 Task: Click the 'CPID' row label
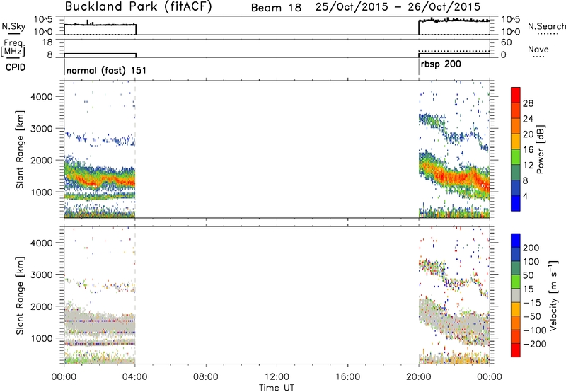pyautogui.click(x=16, y=67)
